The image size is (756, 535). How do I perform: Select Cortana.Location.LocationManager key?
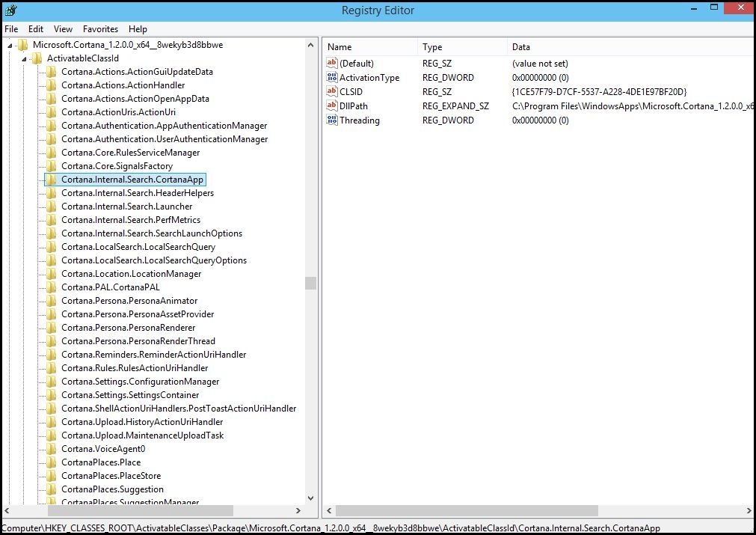tap(131, 274)
